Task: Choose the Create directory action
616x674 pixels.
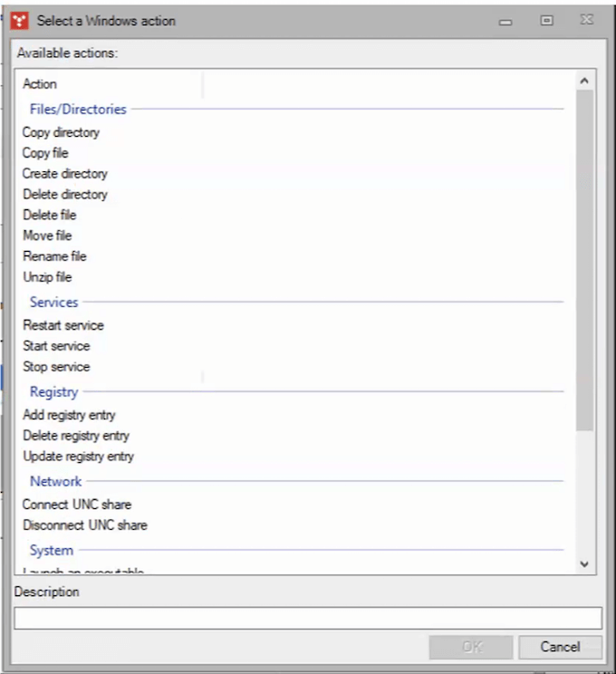Action: pos(65,174)
